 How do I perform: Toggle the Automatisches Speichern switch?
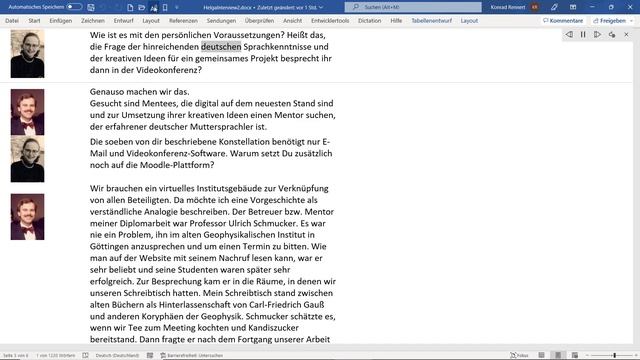point(74,7)
